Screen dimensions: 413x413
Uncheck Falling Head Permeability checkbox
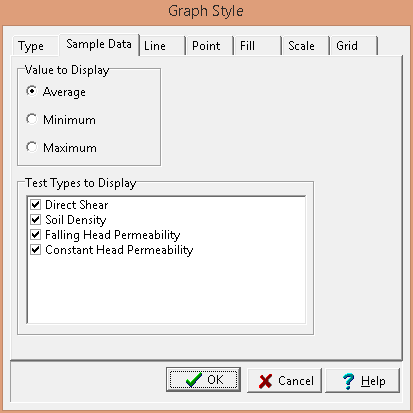[x=36, y=235]
